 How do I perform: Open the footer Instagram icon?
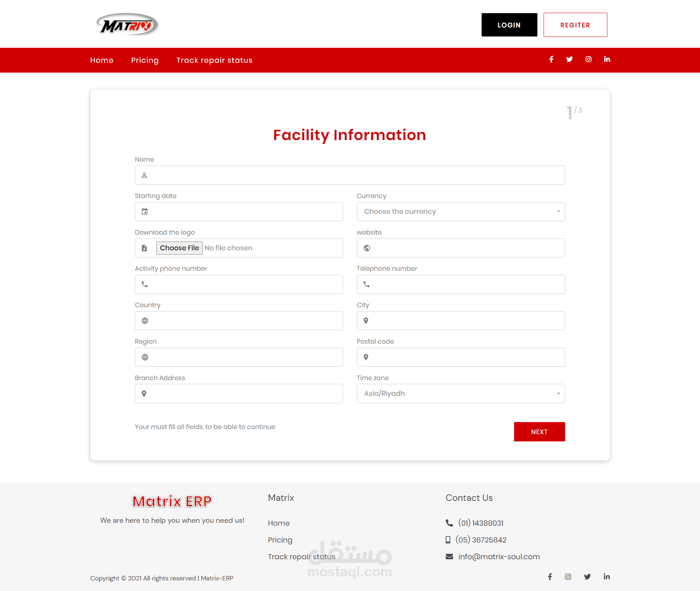click(x=568, y=576)
